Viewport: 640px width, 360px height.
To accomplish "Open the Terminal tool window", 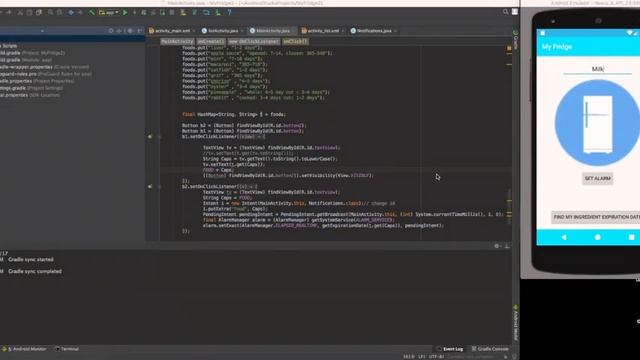I will click(67, 349).
